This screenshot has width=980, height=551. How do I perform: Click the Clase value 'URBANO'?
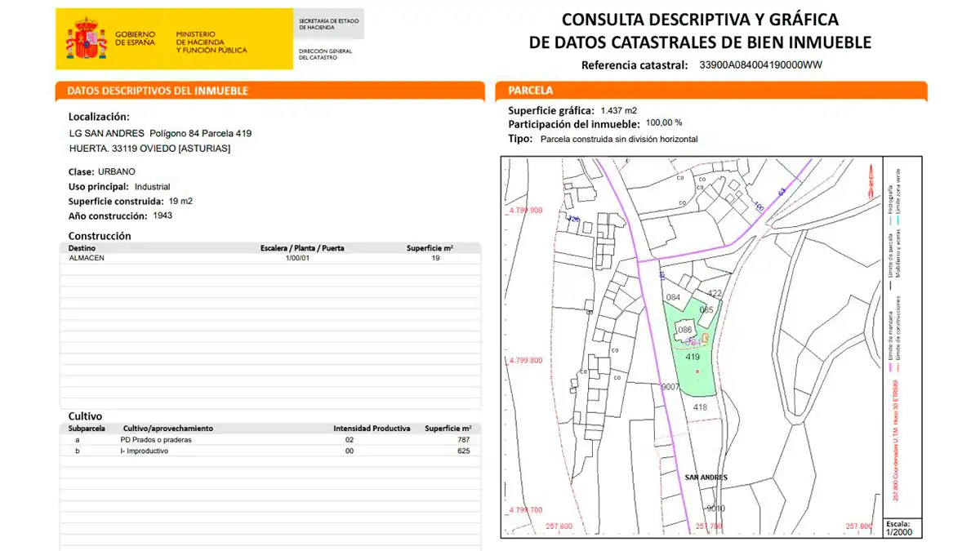(117, 172)
